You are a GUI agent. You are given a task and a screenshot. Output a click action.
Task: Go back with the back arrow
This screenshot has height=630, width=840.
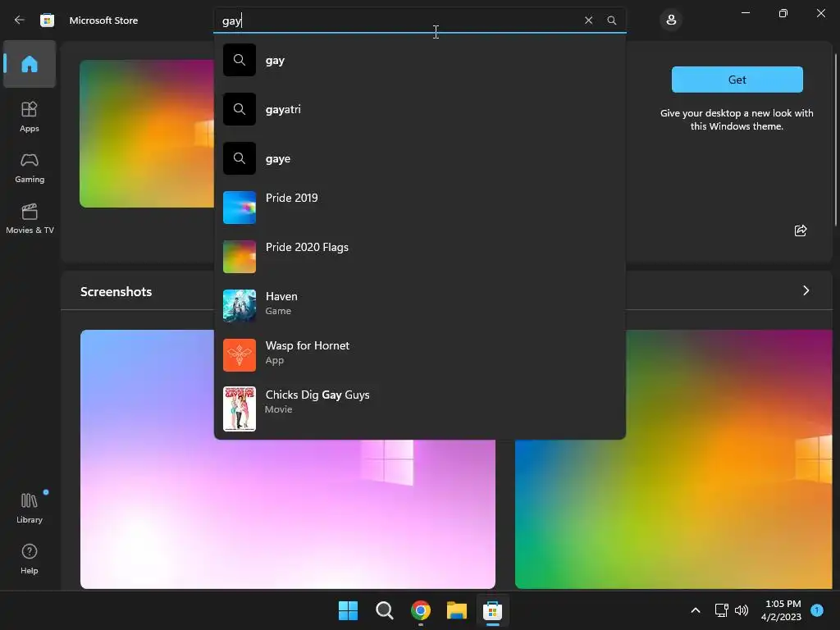point(20,20)
